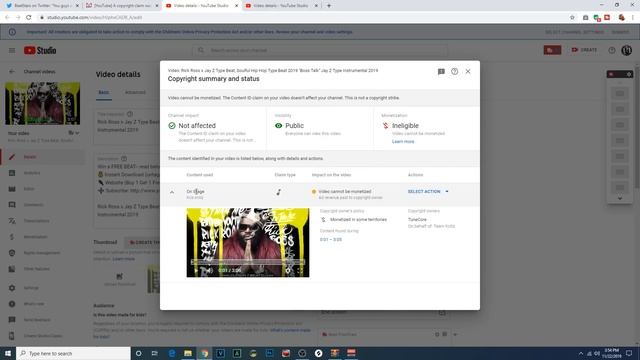Bookmark this page with the star icon
640x360 pixels.
click(x=572, y=18)
